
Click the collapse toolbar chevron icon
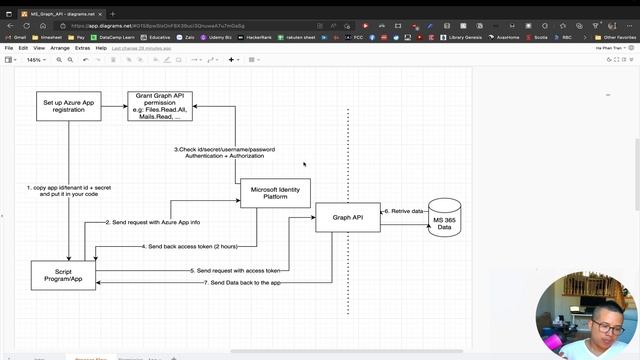click(x=631, y=60)
